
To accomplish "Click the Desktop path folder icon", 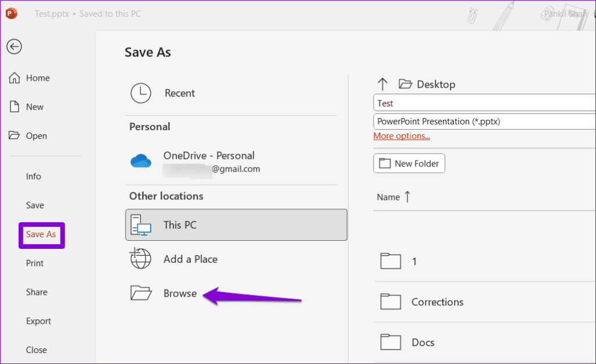I will coord(405,84).
